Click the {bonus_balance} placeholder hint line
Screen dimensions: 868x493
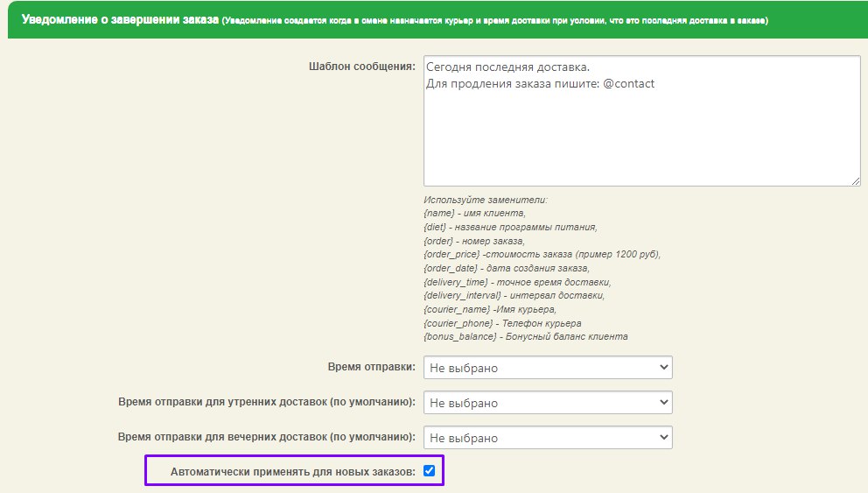click(x=525, y=336)
